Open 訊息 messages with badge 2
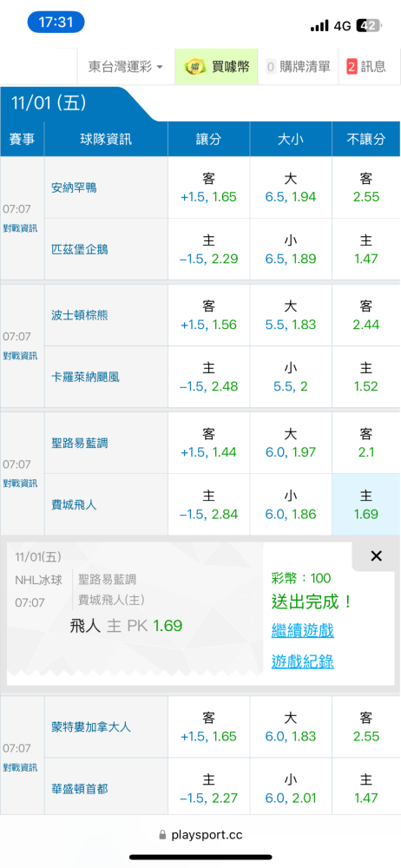401x868 pixels. pyautogui.click(x=366, y=67)
